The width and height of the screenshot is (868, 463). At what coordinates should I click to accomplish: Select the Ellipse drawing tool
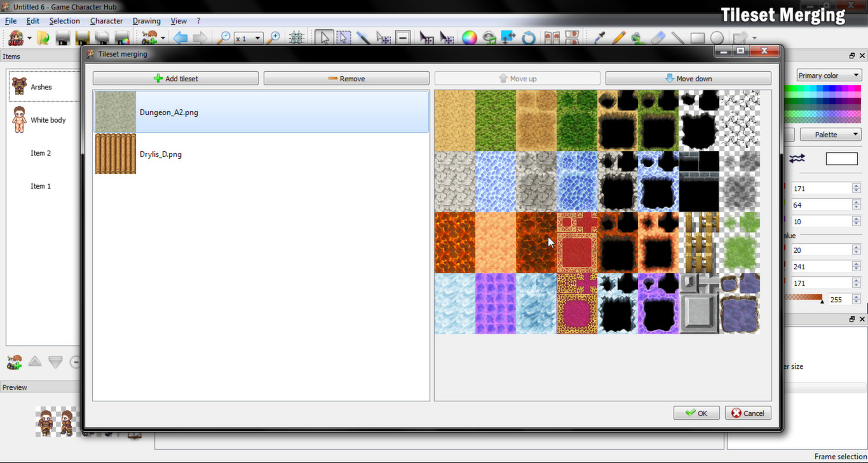point(717,37)
